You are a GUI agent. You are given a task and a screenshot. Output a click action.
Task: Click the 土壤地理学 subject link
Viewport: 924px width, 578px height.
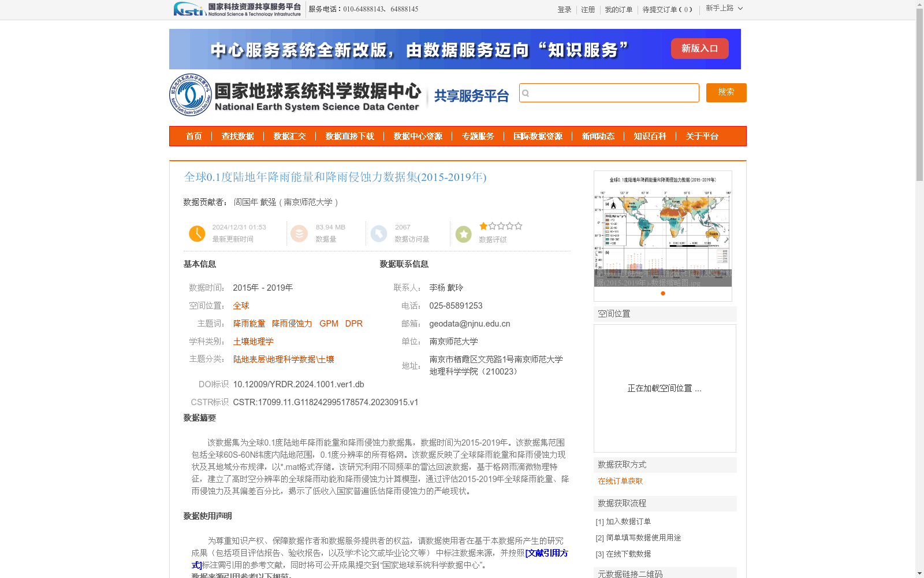pyautogui.click(x=253, y=342)
